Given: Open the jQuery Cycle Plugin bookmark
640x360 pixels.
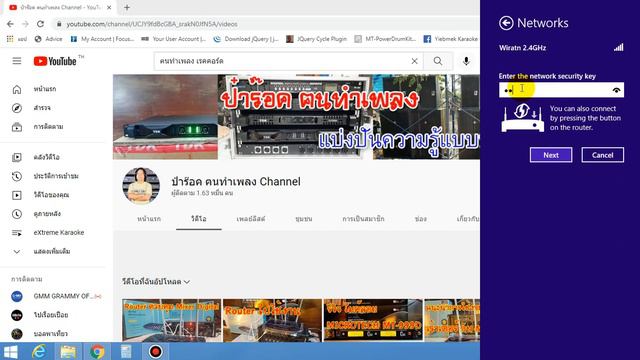Looking at the screenshot, I should point(316,39).
